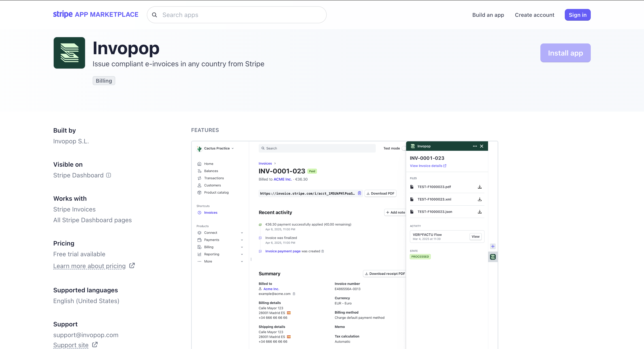Open the Support site link
The height and width of the screenshot is (349, 644).
pyautogui.click(x=71, y=345)
